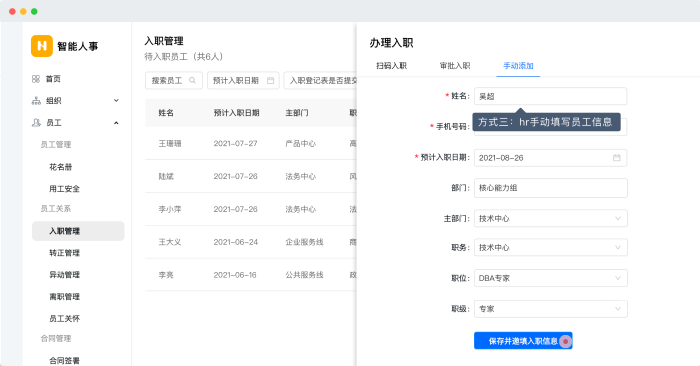Open the 职级 dropdown showing 专家

pyautogui.click(x=550, y=309)
